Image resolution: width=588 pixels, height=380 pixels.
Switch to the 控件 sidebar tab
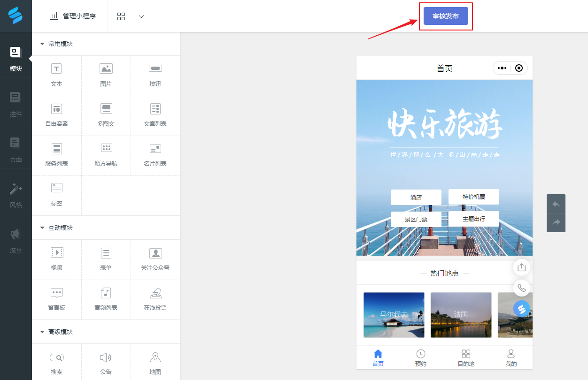tap(15, 104)
